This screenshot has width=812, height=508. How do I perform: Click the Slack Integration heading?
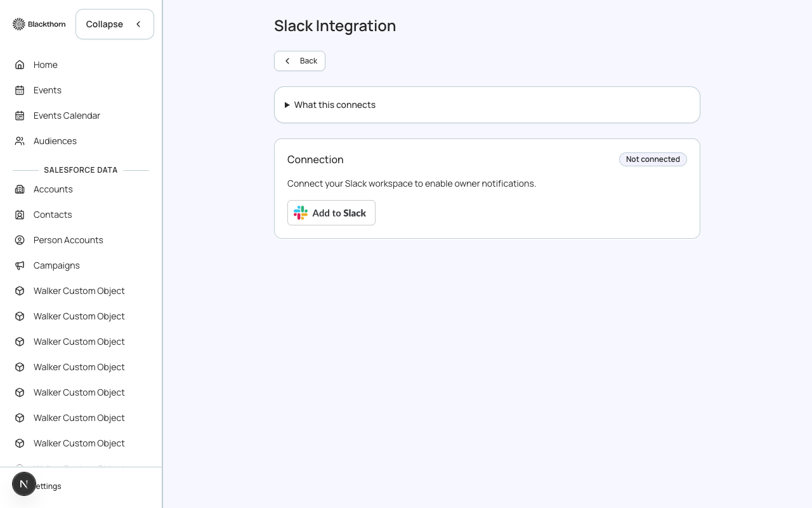tap(335, 26)
